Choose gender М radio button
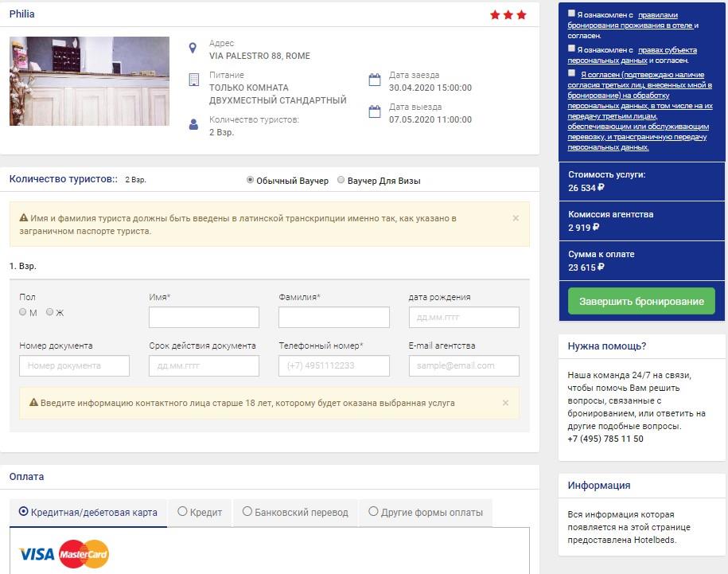The image size is (728, 574). (x=23, y=311)
